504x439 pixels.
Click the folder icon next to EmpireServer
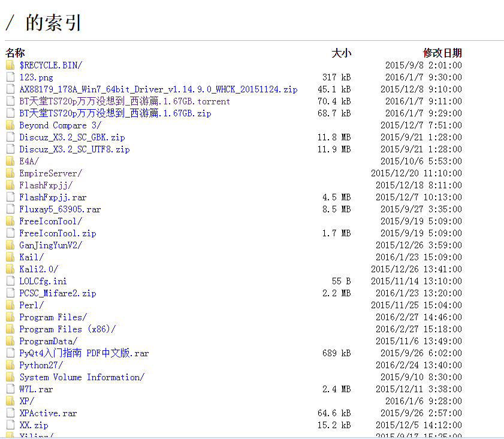pos(10,173)
